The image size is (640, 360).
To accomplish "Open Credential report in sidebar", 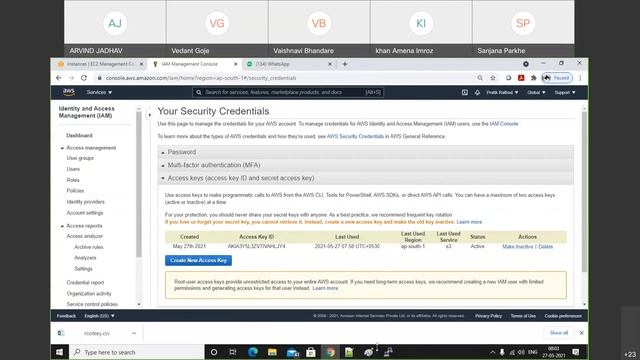I will pyautogui.click(x=85, y=282).
